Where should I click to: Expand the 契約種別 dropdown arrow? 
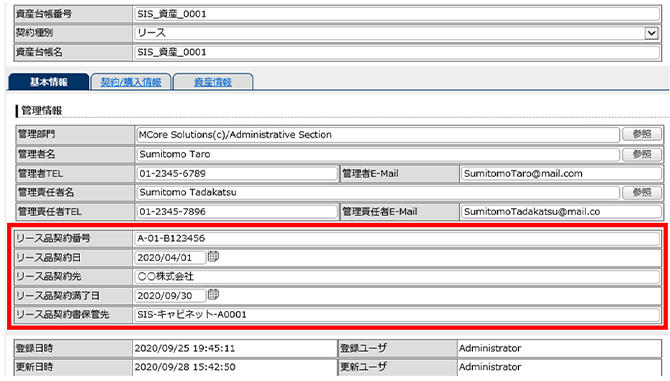coord(651,33)
